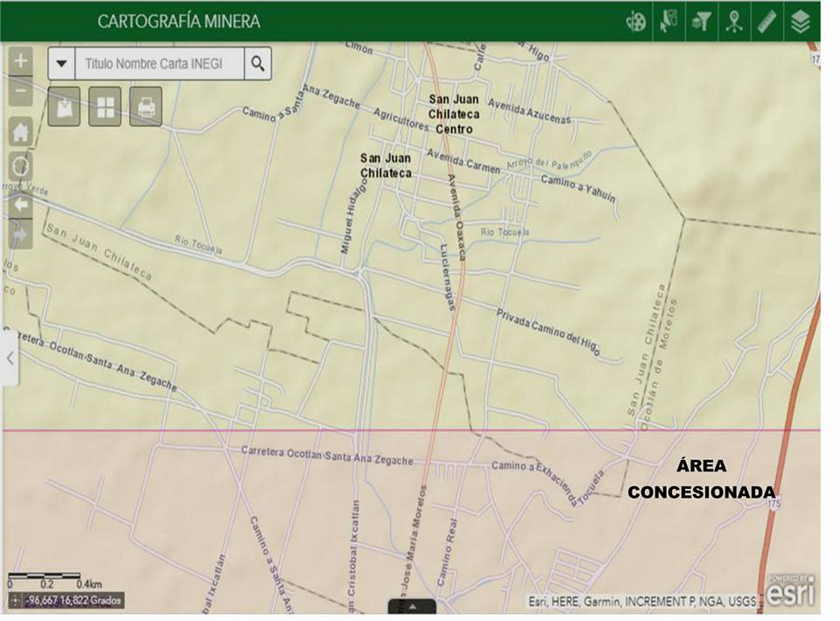Open the location analysis pin tool
This screenshot has height=621, width=840.
734,22
